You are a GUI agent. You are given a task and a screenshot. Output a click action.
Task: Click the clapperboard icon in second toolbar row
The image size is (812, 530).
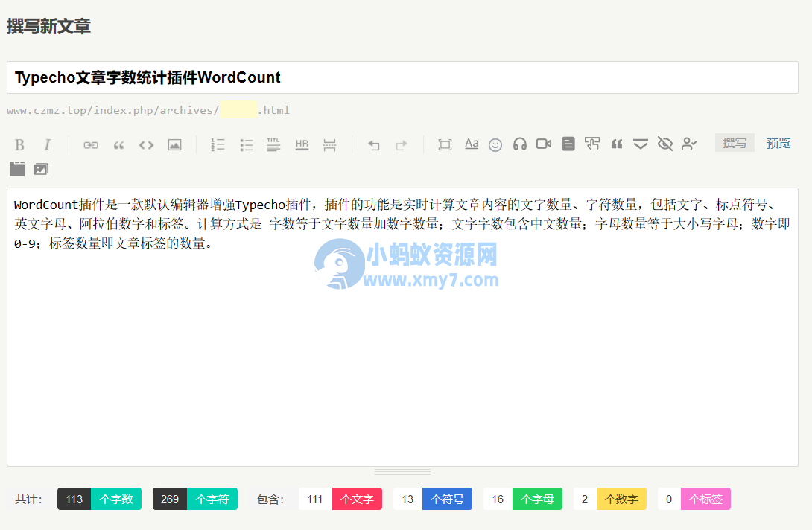[x=17, y=169]
